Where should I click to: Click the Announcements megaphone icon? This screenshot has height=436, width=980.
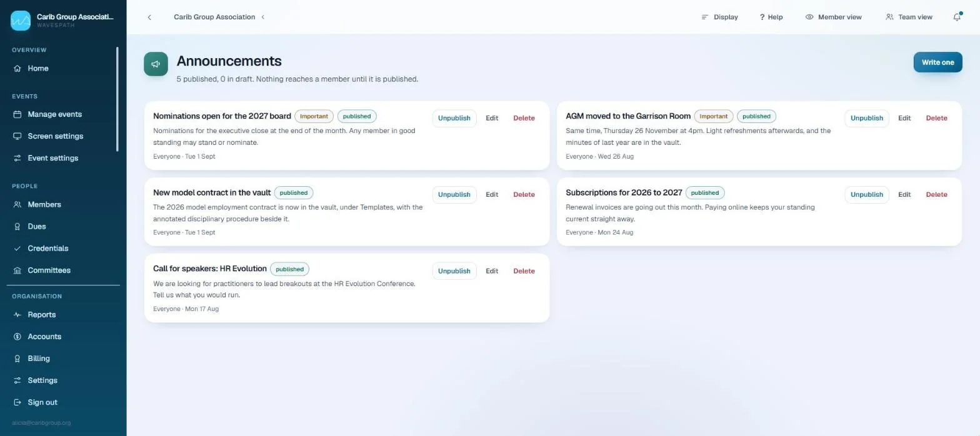[156, 64]
